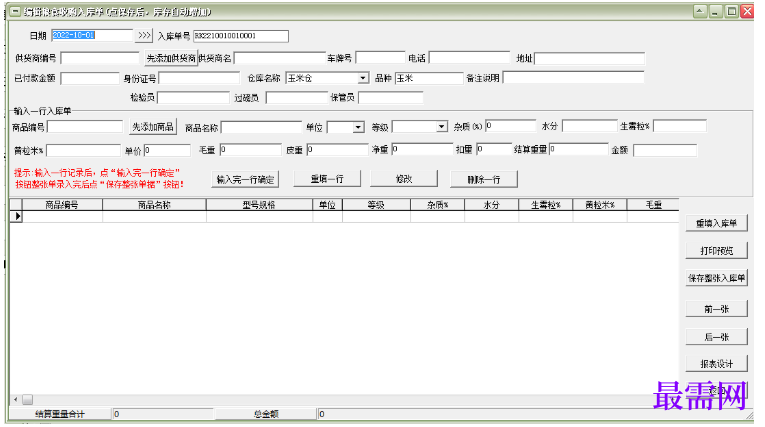The image size is (765, 427).
Task: Click the >>> date picker button
Action: tap(144, 36)
